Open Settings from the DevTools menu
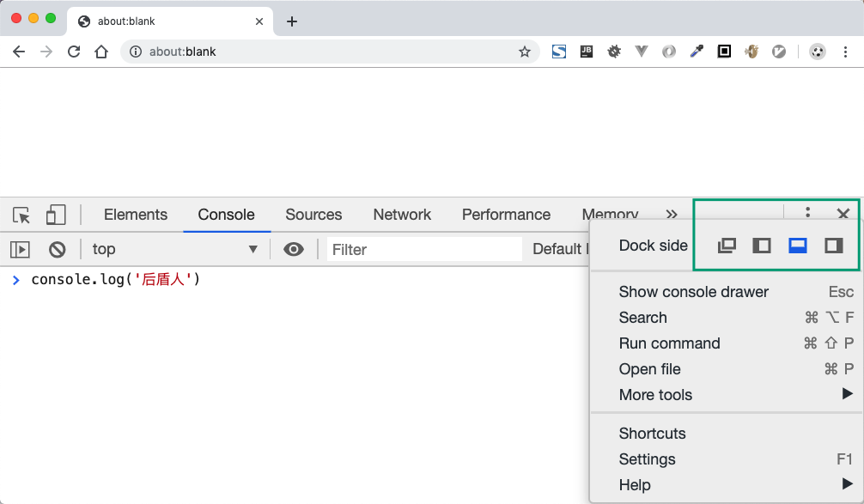The image size is (864, 504). 647,459
